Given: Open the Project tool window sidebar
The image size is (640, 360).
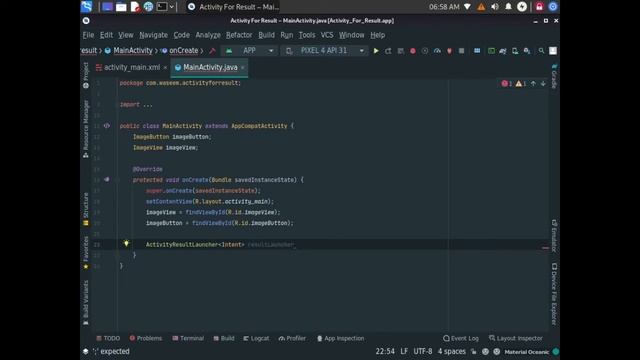Looking at the screenshot, I should (86, 75).
